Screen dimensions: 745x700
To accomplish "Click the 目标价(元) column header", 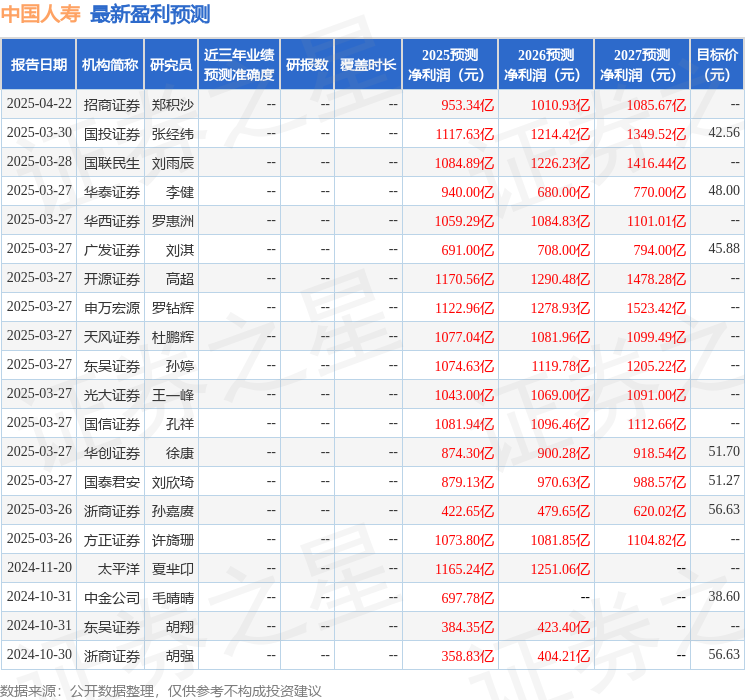I will tap(717, 65).
